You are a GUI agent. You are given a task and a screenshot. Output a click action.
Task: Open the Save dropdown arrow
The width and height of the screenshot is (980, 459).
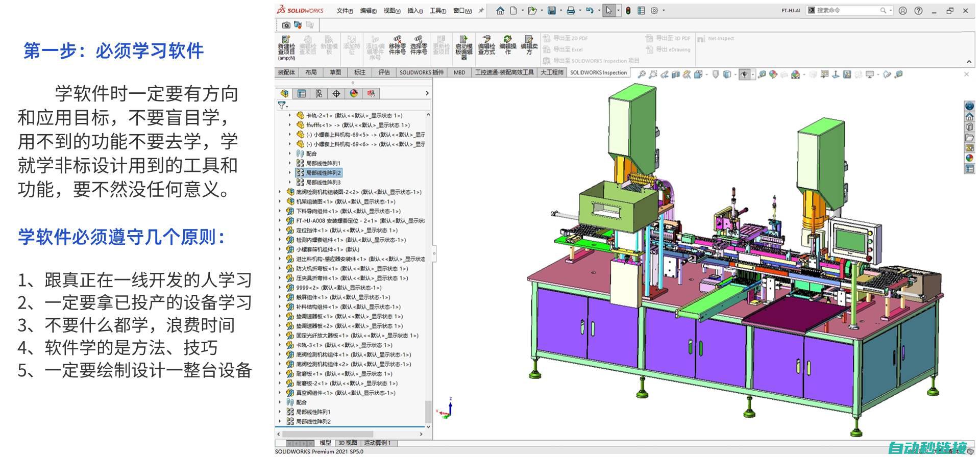[560, 10]
